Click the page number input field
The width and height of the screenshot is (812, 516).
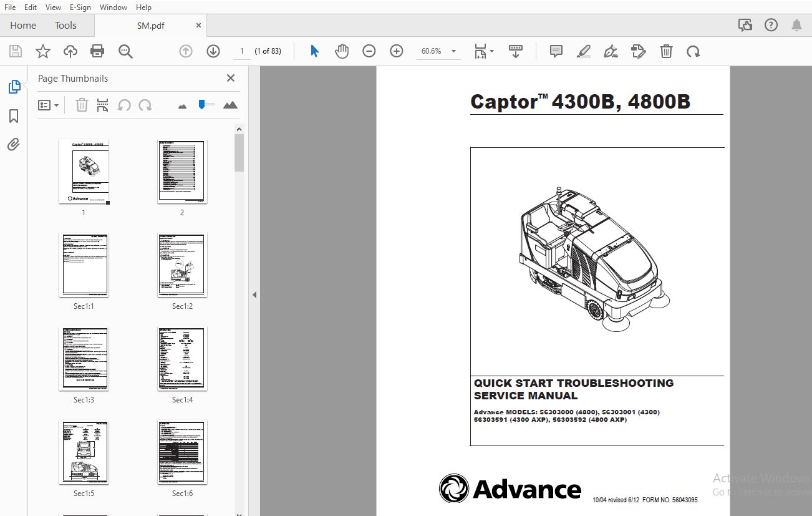[x=242, y=51]
